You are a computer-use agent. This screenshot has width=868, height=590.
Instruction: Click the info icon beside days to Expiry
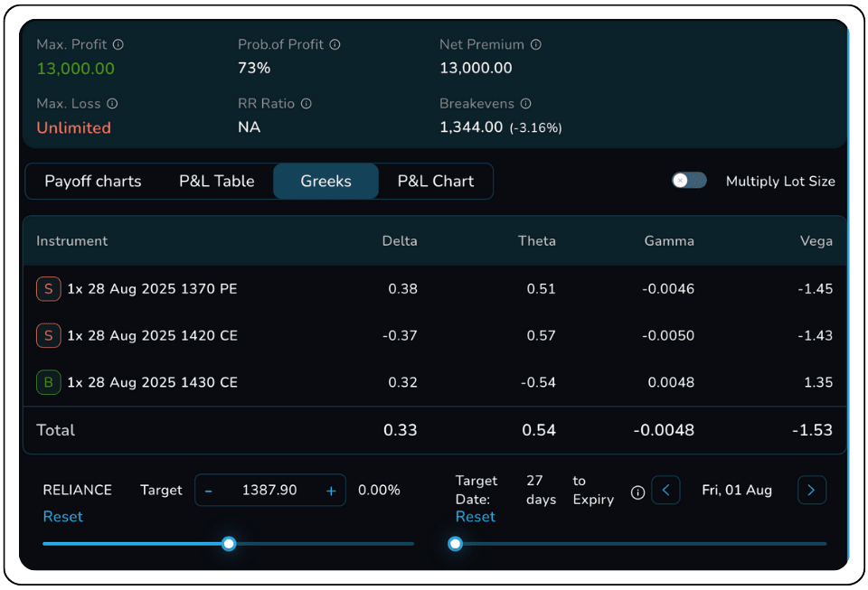click(x=637, y=492)
